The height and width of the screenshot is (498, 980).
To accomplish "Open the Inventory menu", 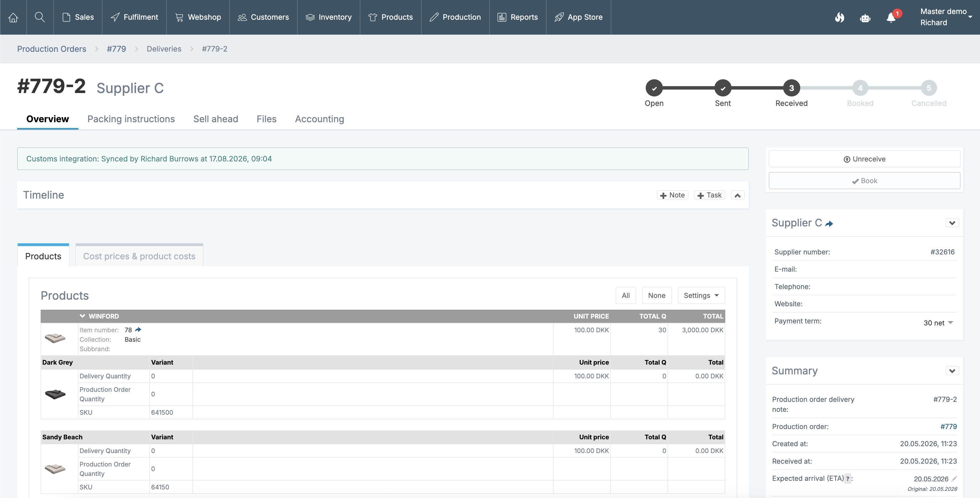I will (329, 17).
